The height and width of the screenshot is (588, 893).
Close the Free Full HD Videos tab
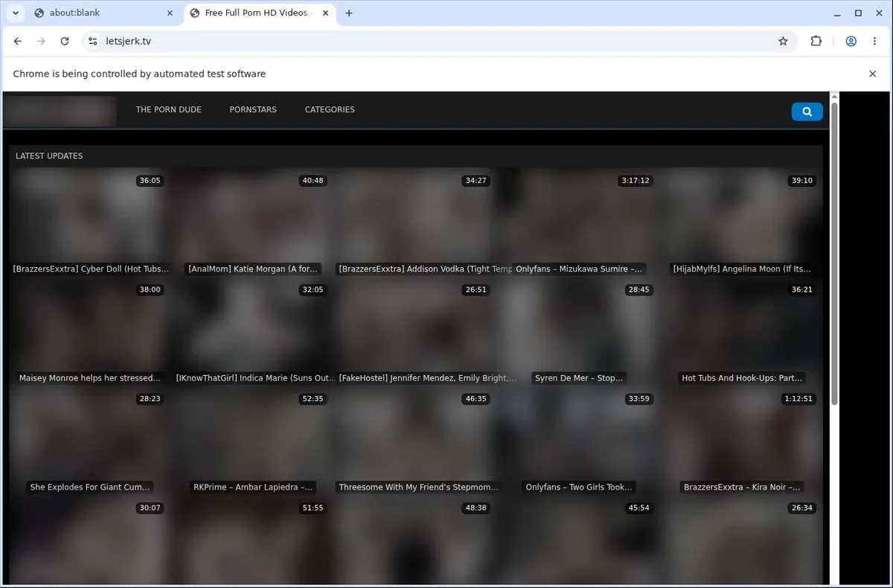click(x=325, y=13)
